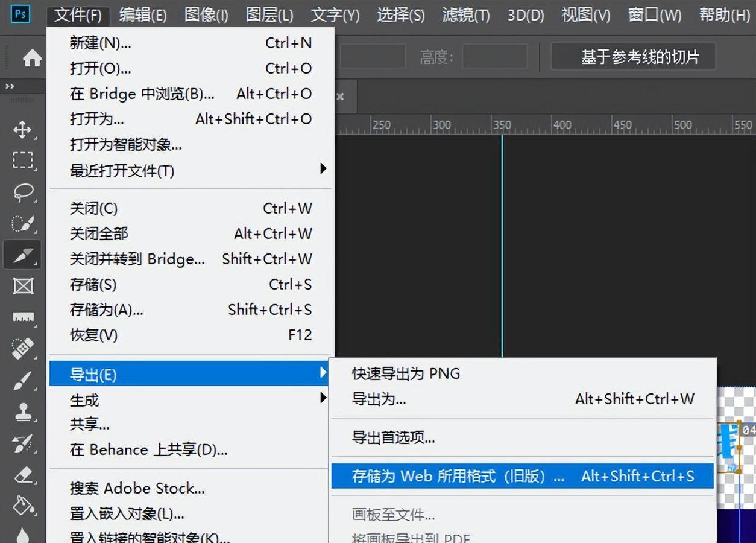Select the History Brush tool
Image resolution: width=756 pixels, height=543 pixels.
23,444
